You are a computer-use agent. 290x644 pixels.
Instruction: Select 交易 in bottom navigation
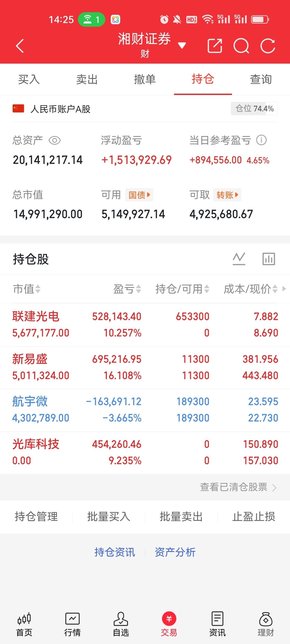click(169, 625)
